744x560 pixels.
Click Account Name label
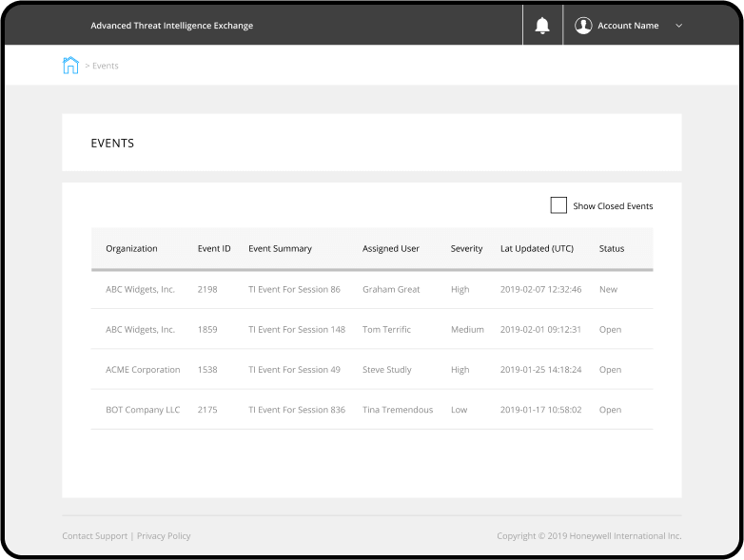coord(628,26)
